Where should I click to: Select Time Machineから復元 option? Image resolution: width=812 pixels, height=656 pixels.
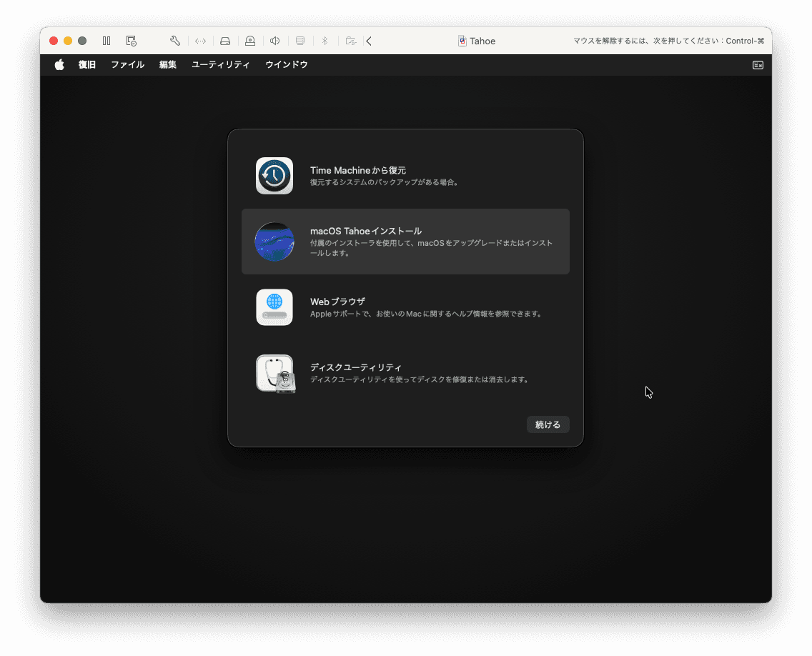[405, 176]
